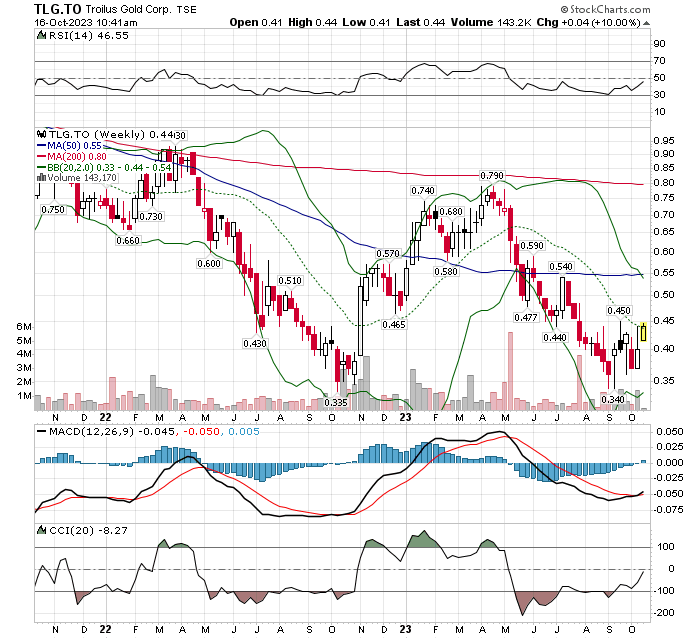Click the 0.740 price annotation
The height and width of the screenshot is (639, 700).
pyautogui.click(x=423, y=191)
